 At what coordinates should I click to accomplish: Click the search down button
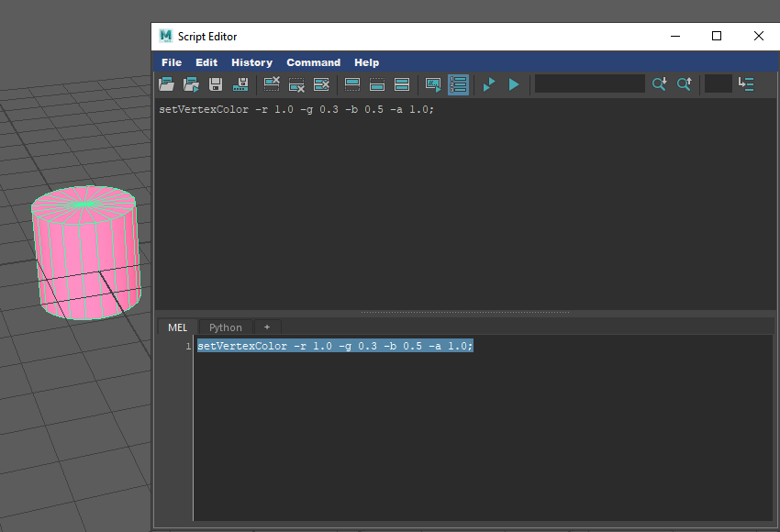coord(660,84)
